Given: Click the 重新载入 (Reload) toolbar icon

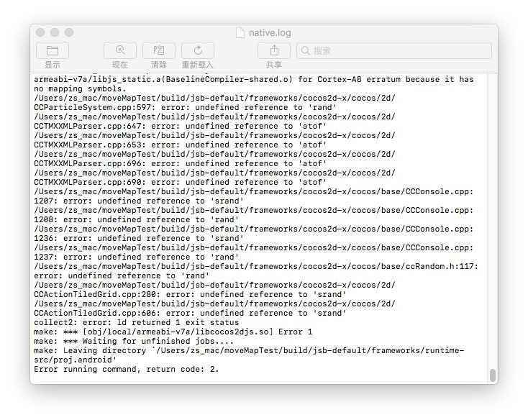Looking at the screenshot, I should [198, 50].
